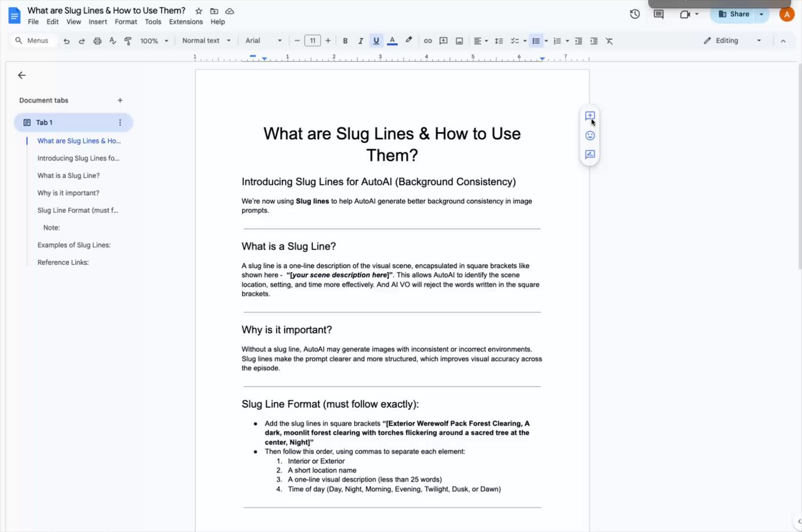Increase indent

593,41
